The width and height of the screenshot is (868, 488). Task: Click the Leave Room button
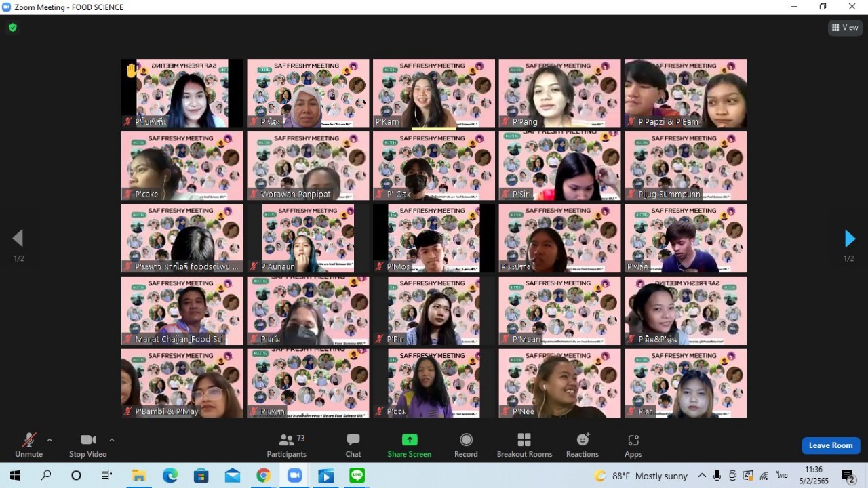tap(830, 445)
